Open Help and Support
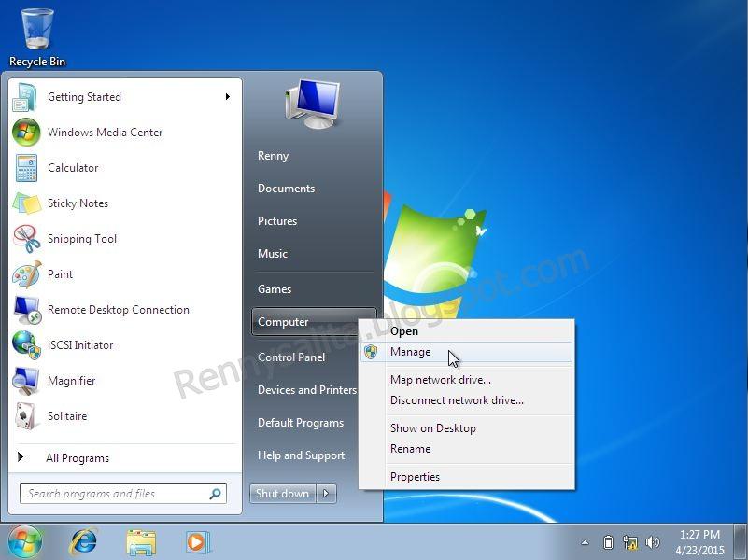The image size is (748, 560). click(301, 455)
